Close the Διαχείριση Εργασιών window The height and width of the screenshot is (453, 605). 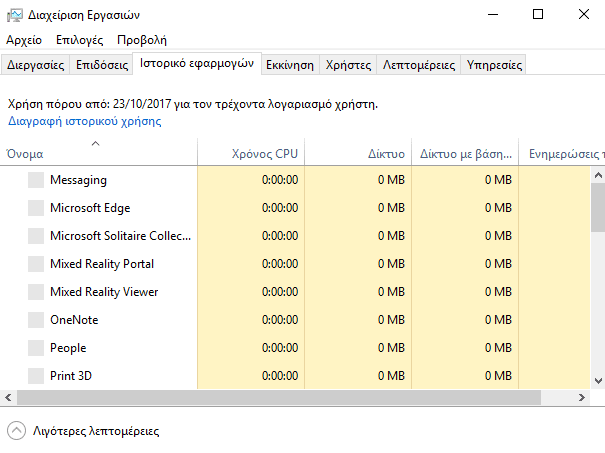pyautogui.click(x=584, y=15)
